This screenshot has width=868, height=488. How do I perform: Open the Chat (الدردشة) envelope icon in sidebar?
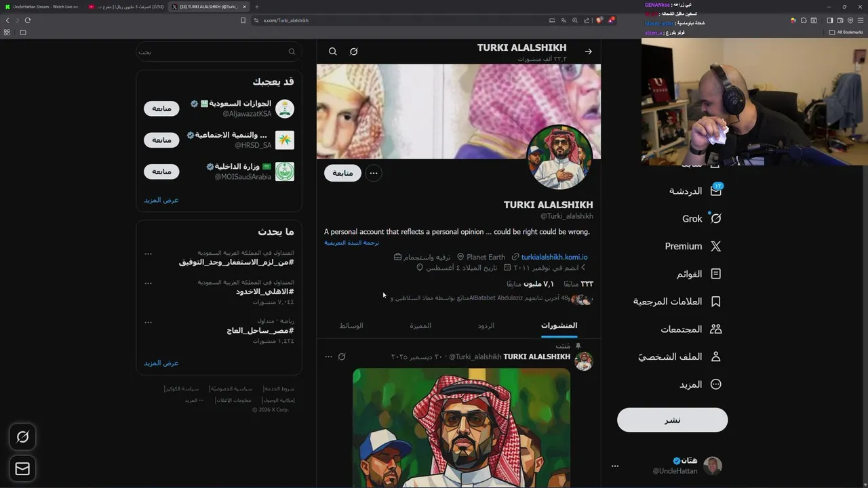click(x=715, y=190)
